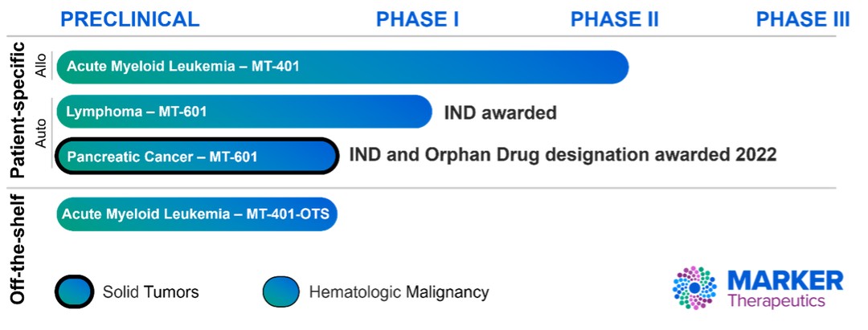
Task: Click the Marker Therapeutics dotted circle logo
Action: pos(694,288)
